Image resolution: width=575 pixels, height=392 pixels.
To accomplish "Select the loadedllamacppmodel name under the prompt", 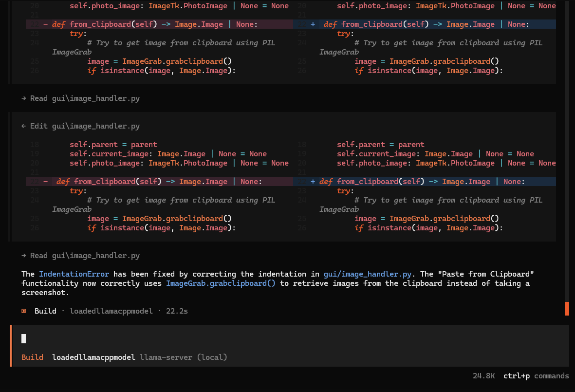I will click(x=93, y=357).
